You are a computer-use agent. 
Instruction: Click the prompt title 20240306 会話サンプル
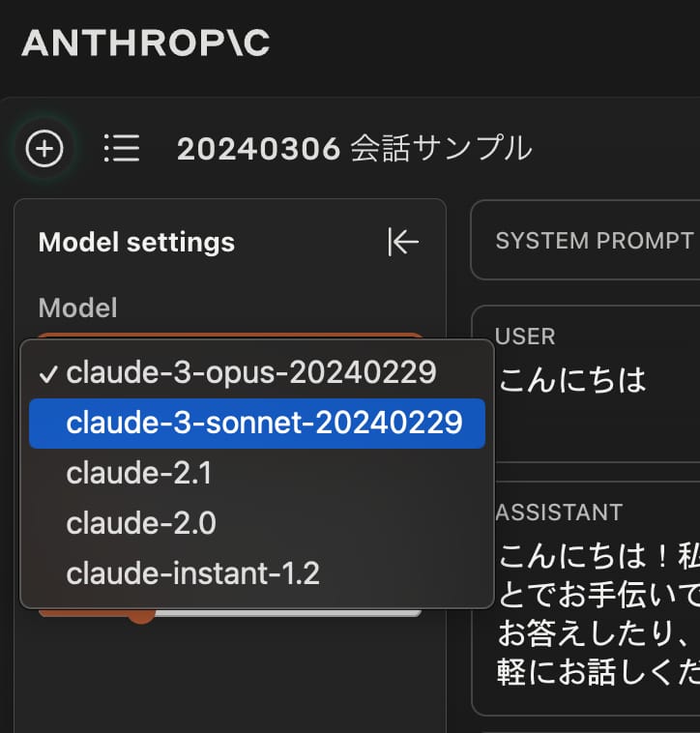tap(354, 149)
